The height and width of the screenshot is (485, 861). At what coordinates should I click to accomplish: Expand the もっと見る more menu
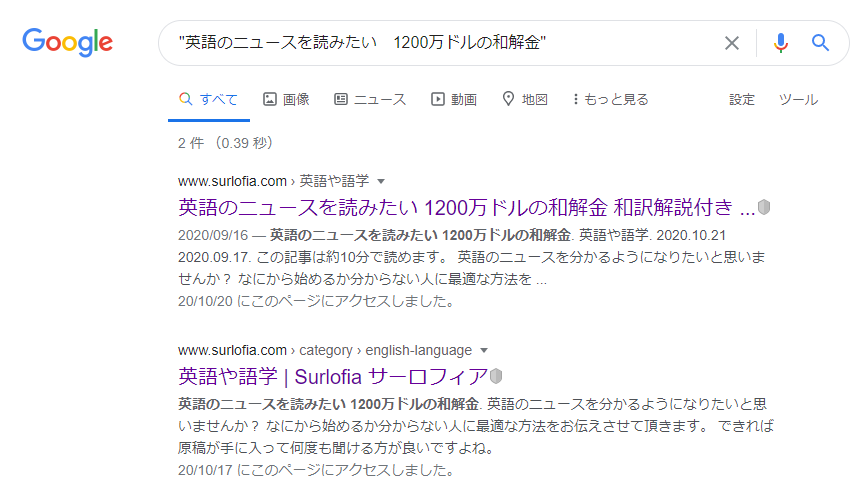click(610, 99)
